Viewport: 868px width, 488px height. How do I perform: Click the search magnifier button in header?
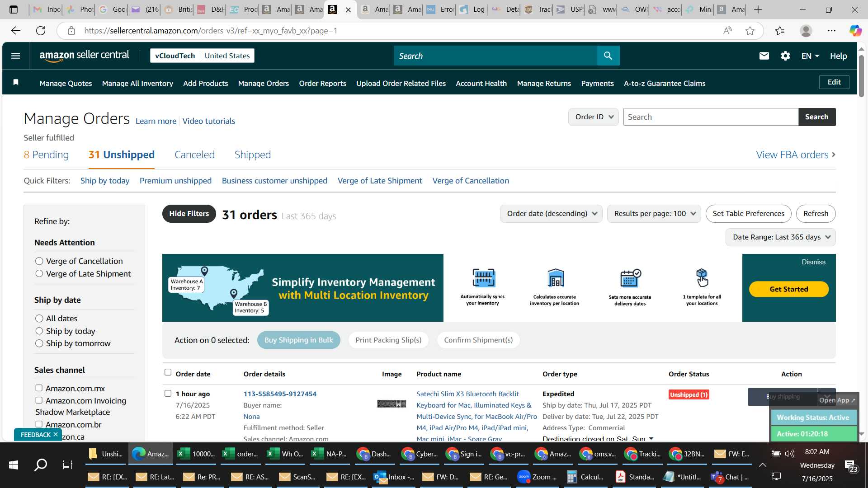coord(608,56)
